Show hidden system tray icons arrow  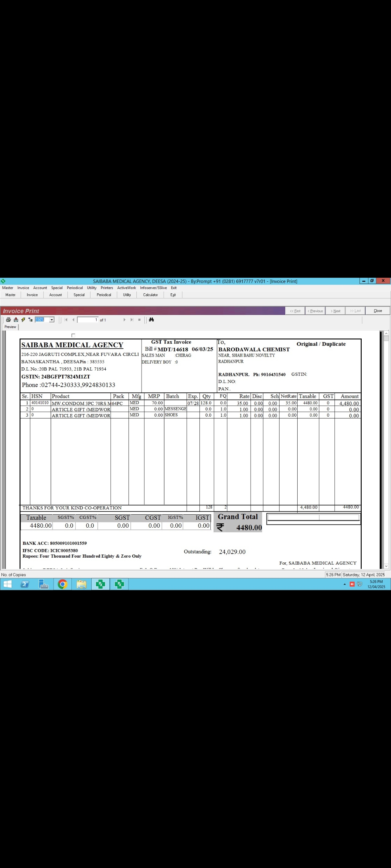click(x=344, y=584)
